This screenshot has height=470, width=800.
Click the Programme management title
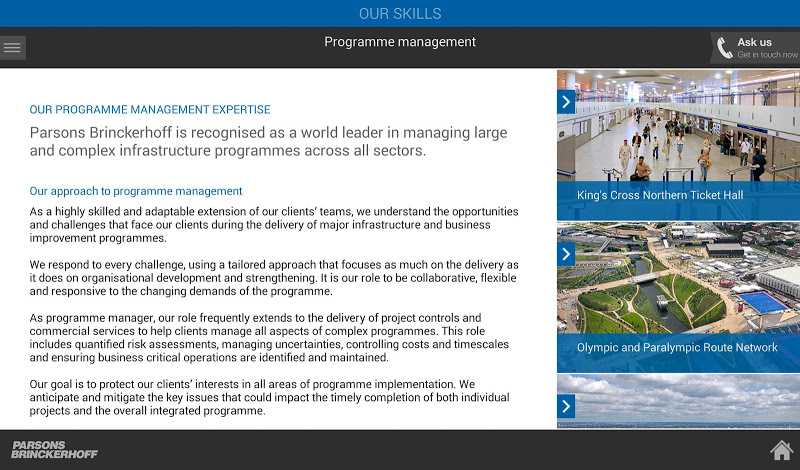400,42
